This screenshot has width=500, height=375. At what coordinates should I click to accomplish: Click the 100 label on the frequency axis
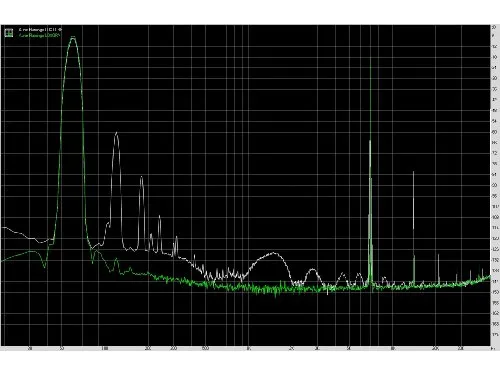point(105,348)
